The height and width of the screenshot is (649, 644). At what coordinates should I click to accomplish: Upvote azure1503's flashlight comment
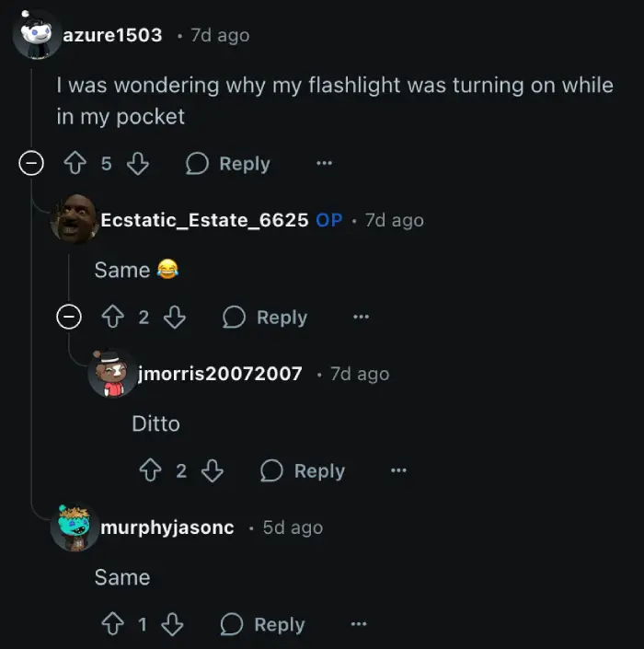point(75,163)
